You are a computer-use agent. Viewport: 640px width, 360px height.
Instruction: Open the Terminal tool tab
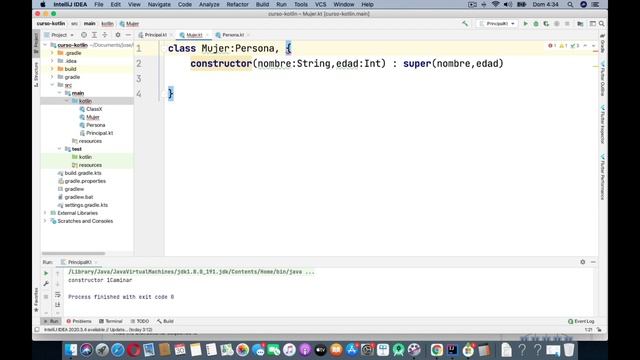coord(111,321)
